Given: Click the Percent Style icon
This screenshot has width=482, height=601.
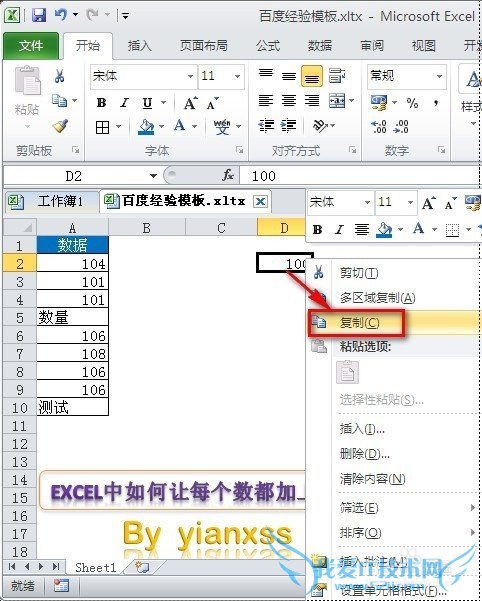Looking at the screenshot, I should (412, 103).
